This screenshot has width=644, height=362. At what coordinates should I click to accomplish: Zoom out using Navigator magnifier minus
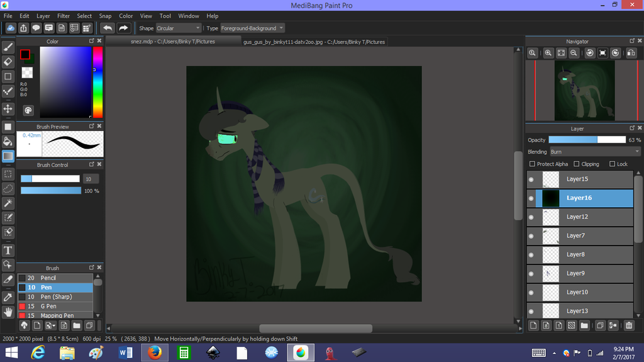(574, 53)
